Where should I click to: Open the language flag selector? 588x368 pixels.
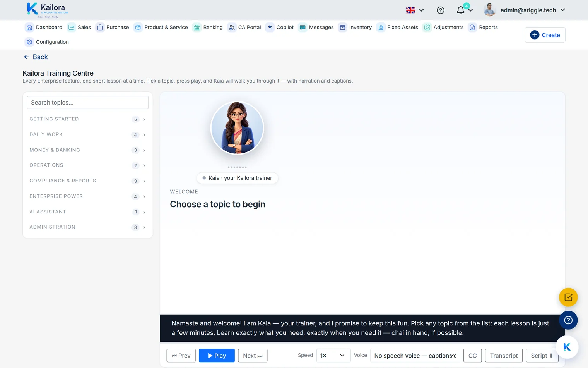[415, 10]
